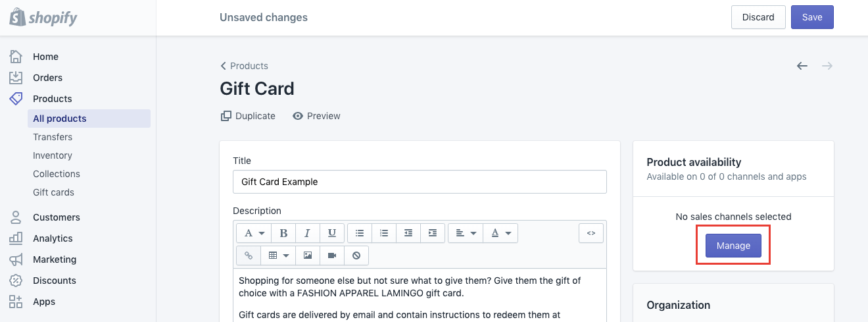Viewport: 868px width, 322px height.
Task: Save the product changes
Action: 812,17
